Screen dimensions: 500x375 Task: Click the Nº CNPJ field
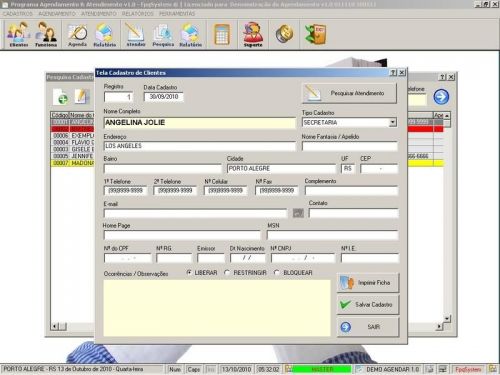303,258
